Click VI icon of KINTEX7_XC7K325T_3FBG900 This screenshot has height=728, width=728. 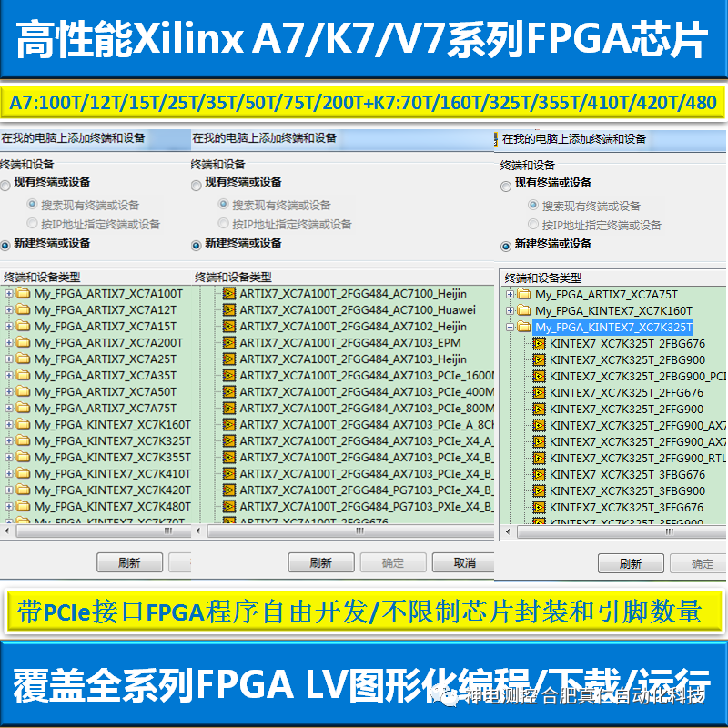[539, 490]
